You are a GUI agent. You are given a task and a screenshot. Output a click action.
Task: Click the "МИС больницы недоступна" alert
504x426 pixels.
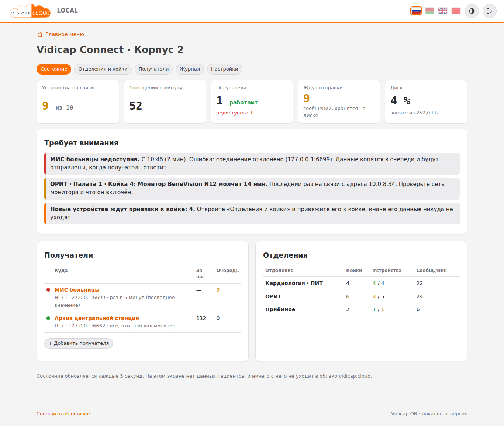(x=252, y=164)
